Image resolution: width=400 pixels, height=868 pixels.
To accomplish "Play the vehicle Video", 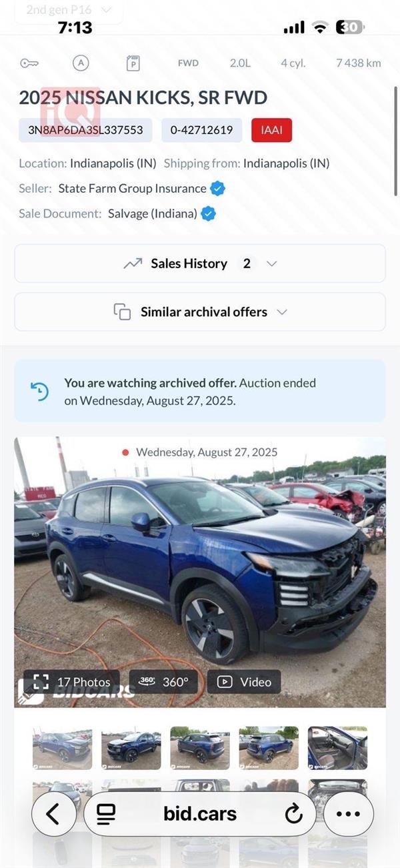I will click(x=243, y=682).
